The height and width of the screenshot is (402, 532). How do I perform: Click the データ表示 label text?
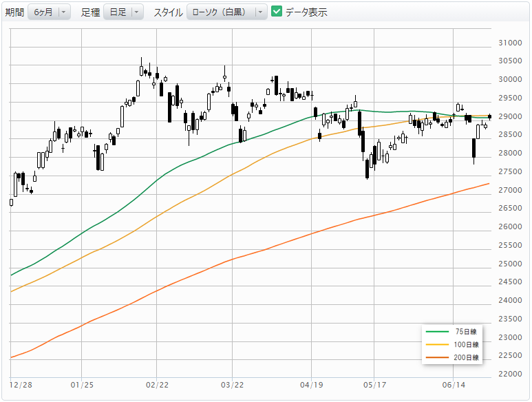coord(306,12)
